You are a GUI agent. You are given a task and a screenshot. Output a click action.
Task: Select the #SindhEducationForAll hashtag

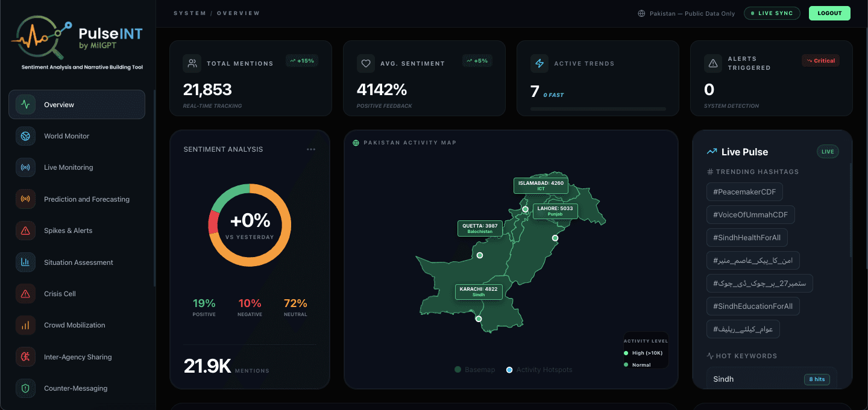pyautogui.click(x=753, y=306)
